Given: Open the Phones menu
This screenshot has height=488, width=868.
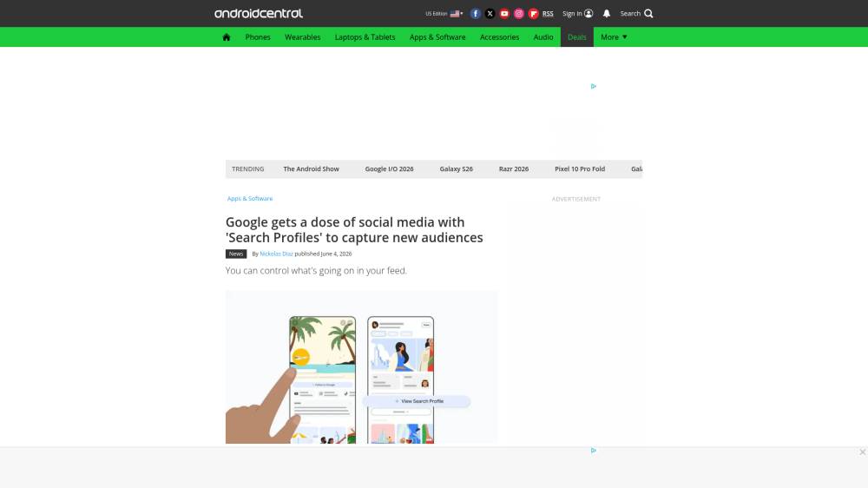Looking at the screenshot, I should [258, 37].
